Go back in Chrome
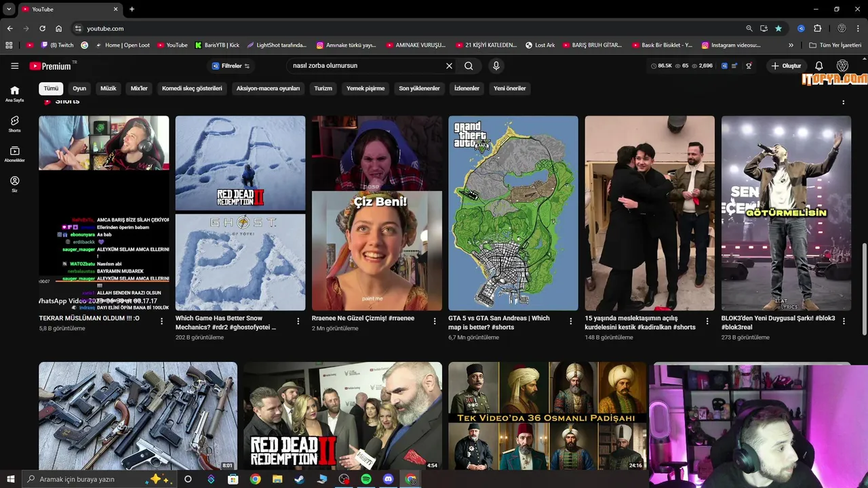This screenshot has height=488, width=868. pyautogui.click(x=9, y=28)
